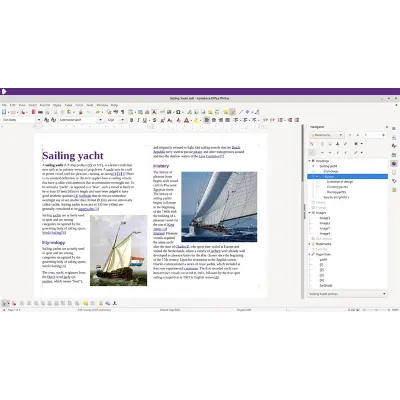Open Navigate By dropdown showing Bookmarks
The image size is (400, 400).
326,135
